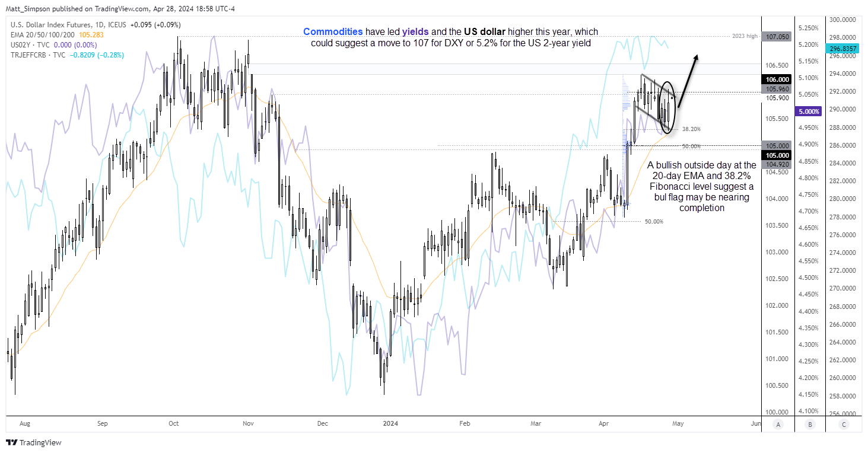868x453 pixels.
Task: Click the 5.100% yield axis tick
Action: tap(809, 78)
